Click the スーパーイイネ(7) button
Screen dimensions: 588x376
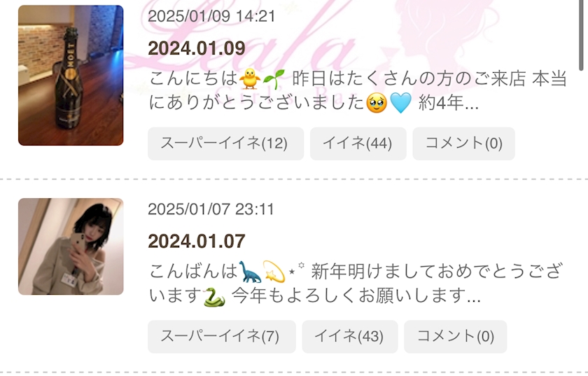click(x=222, y=337)
